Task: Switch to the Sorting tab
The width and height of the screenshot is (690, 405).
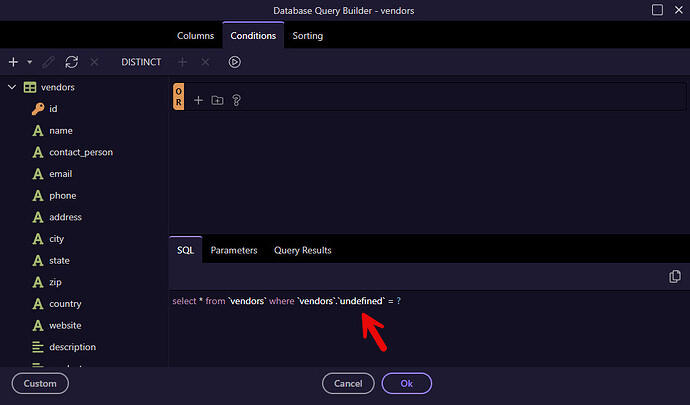Action: [x=308, y=36]
